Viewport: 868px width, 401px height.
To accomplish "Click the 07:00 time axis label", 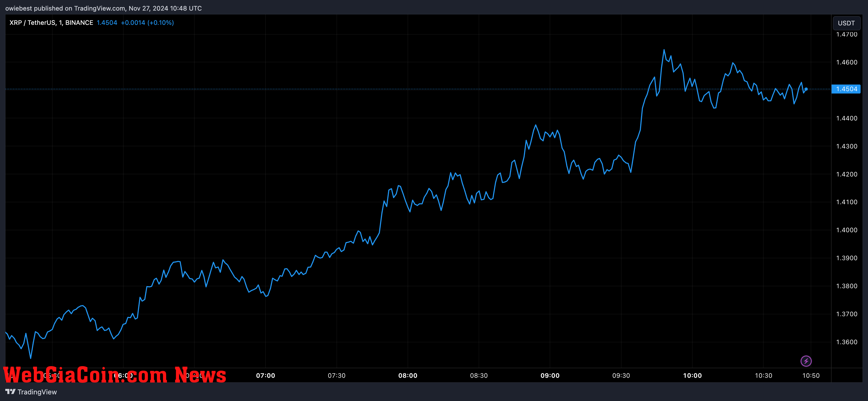I will [x=265, y=375].
